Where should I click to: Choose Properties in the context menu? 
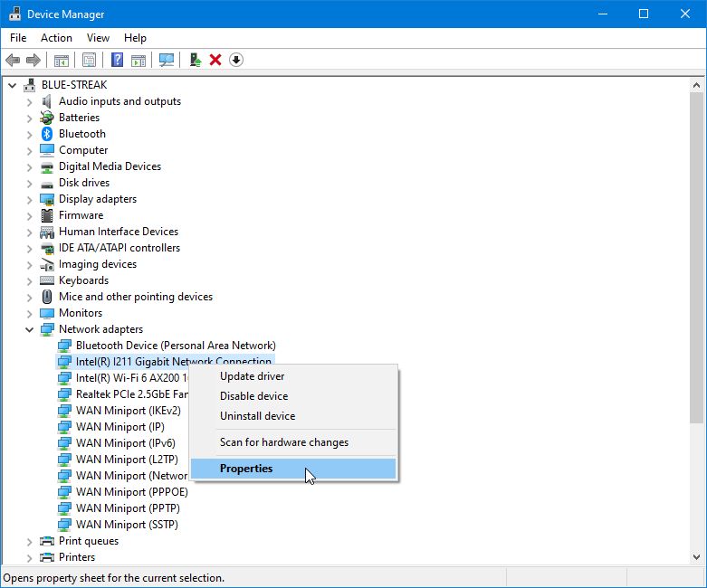(293, 469)
